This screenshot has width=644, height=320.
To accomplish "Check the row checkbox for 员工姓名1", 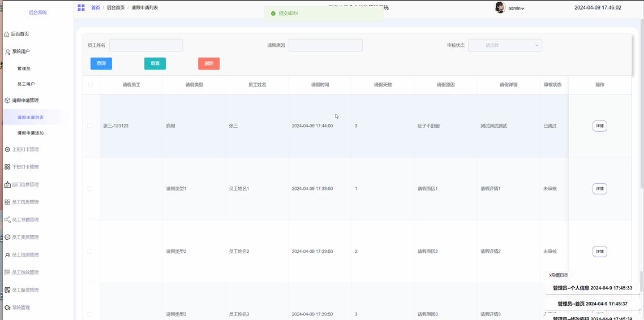I will click(90, 189).
